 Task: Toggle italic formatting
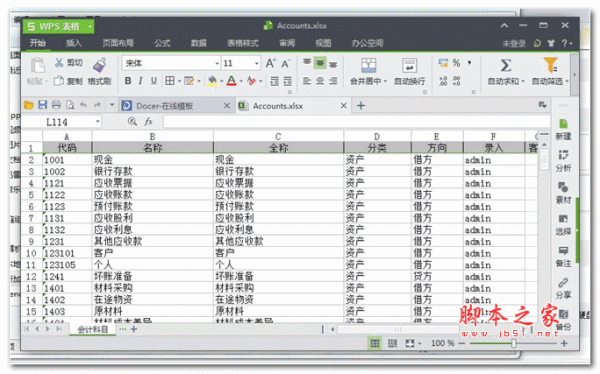(x=140, y=81)
